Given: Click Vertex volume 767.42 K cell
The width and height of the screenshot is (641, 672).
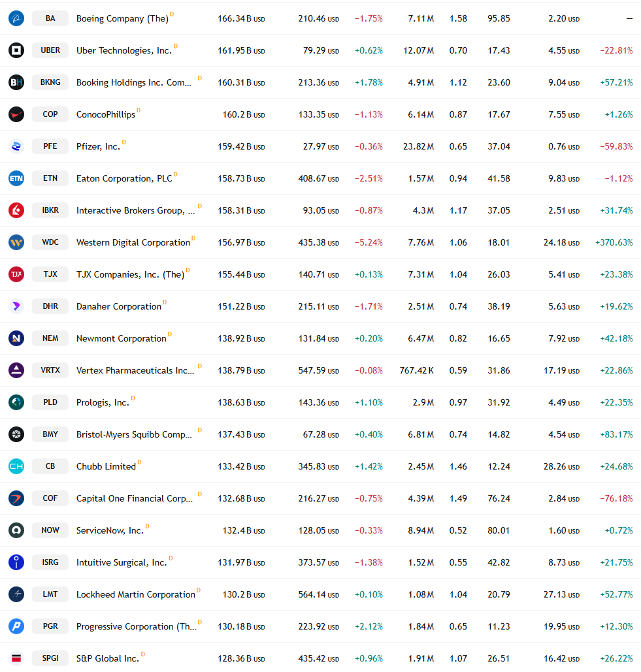Looking at the screenshot, I should (416, 370).
